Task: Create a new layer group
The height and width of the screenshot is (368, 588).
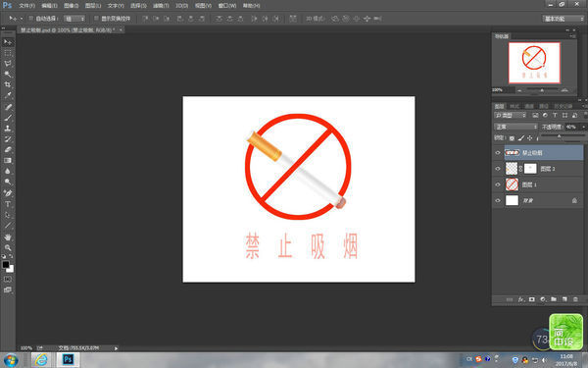Action: tap(554, 299)
